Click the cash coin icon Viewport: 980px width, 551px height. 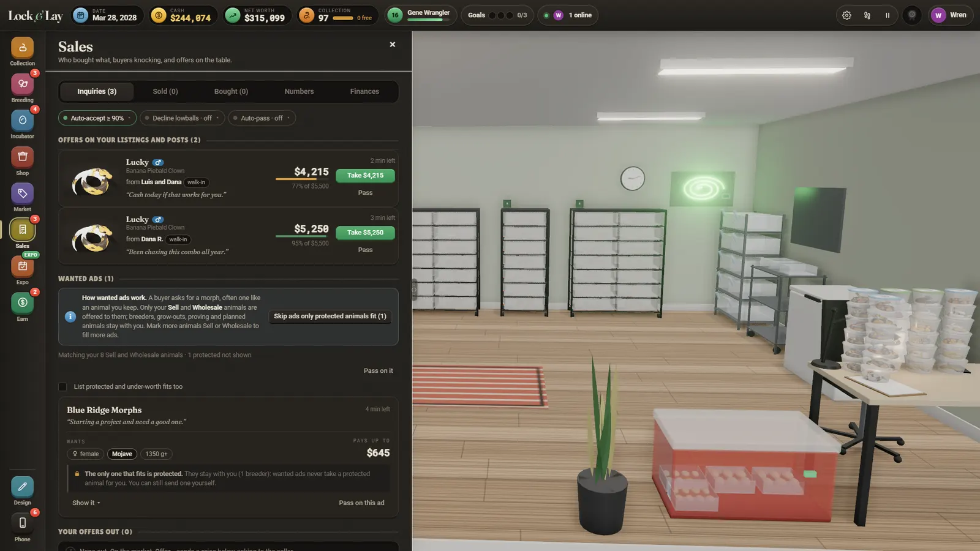click(159, 15)
